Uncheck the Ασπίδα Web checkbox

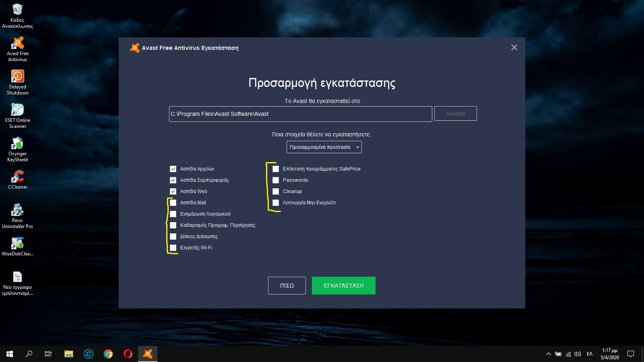tap(173, 191)
